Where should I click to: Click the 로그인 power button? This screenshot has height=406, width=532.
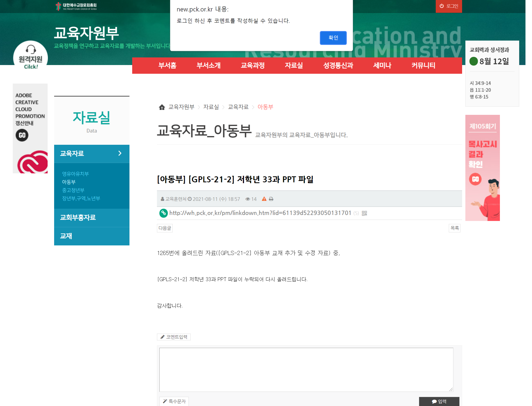449,6
